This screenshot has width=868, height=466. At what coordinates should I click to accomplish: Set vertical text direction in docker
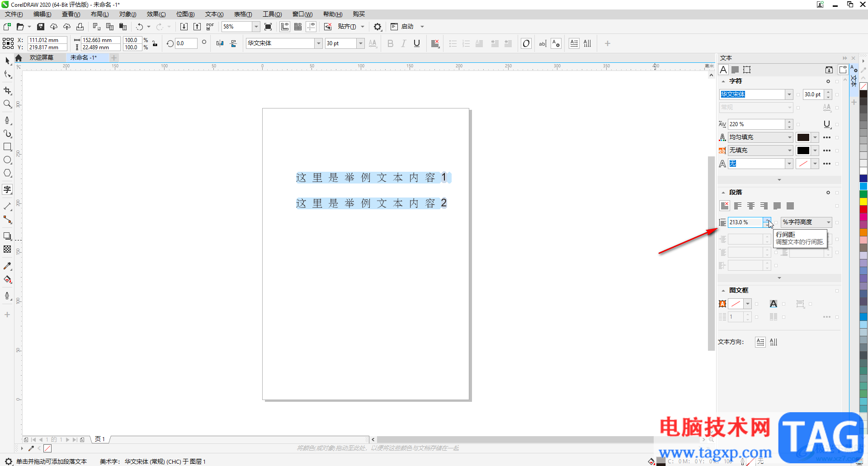(x=774, y=342)
